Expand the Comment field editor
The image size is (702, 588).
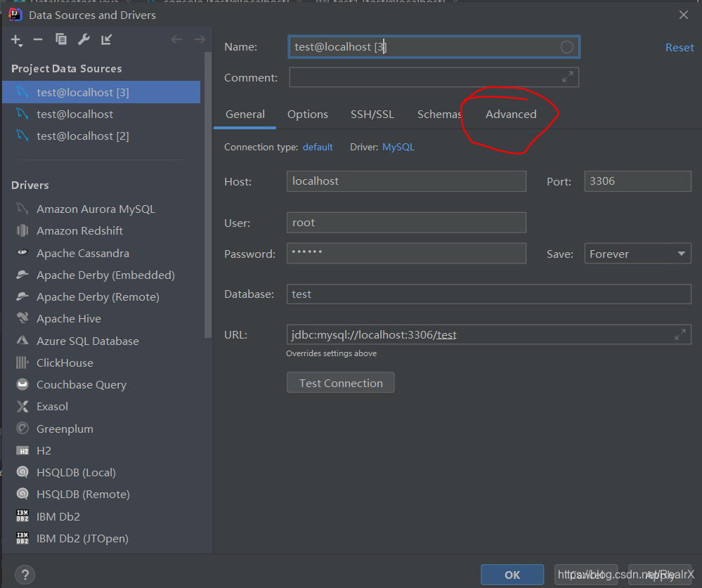[568, 77]
